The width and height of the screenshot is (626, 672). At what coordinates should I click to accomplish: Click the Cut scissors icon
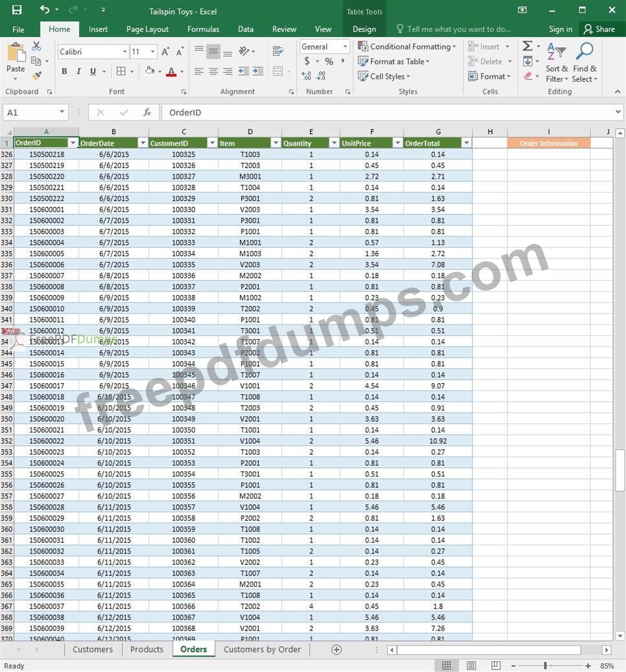pos(37,46)
